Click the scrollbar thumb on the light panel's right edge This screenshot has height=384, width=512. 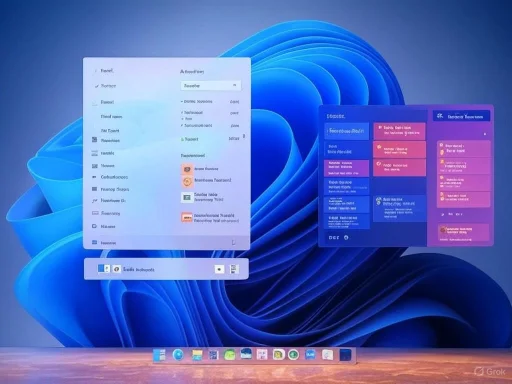click(x=244, y=136)
